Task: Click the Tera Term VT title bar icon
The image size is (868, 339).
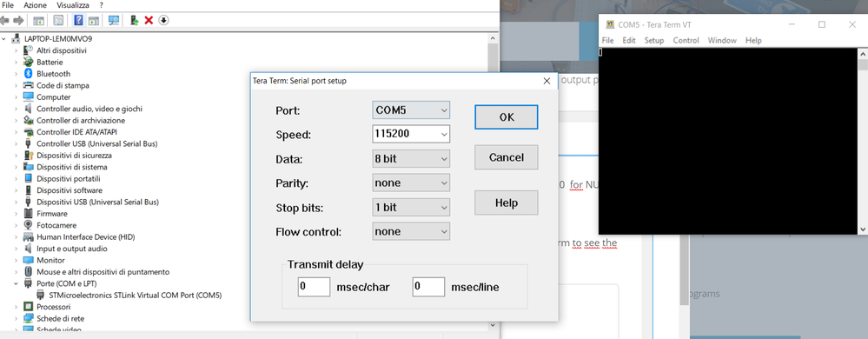Action: point(610,24)
